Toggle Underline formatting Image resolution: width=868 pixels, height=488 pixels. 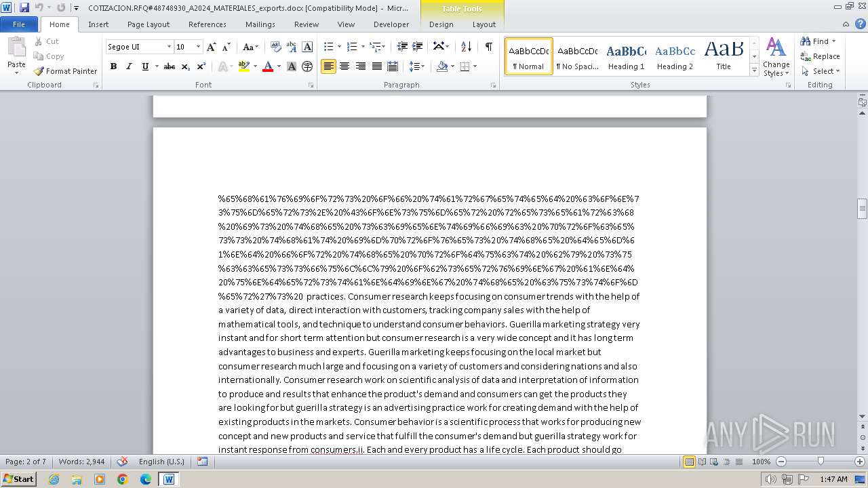point(144,66)
